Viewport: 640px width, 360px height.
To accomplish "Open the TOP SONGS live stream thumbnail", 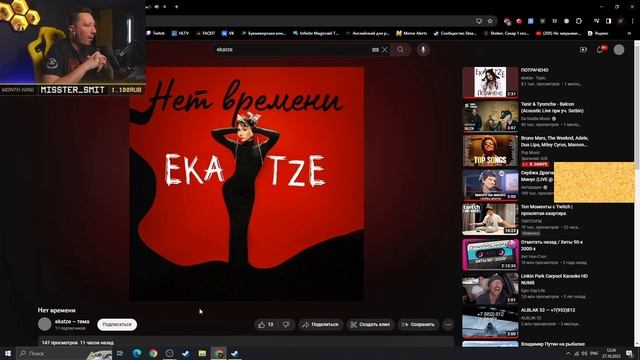I will [x=490, y=151].
